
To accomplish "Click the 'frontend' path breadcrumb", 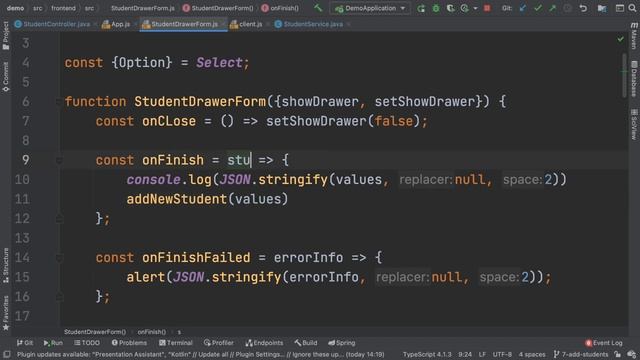I will 63,8.
